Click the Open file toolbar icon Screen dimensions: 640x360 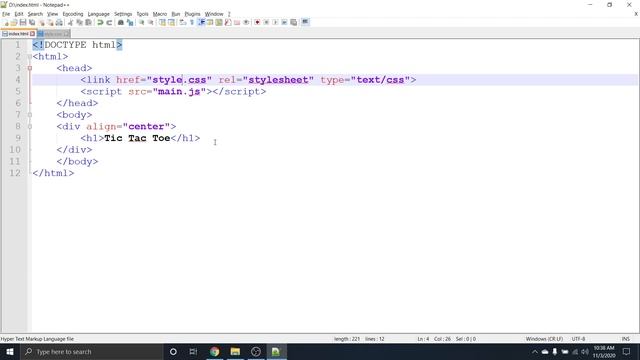click(x=14, y=22)
